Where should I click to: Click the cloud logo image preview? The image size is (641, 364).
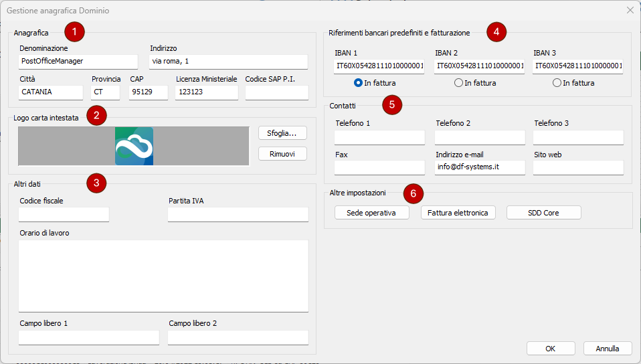click(134, 146)
